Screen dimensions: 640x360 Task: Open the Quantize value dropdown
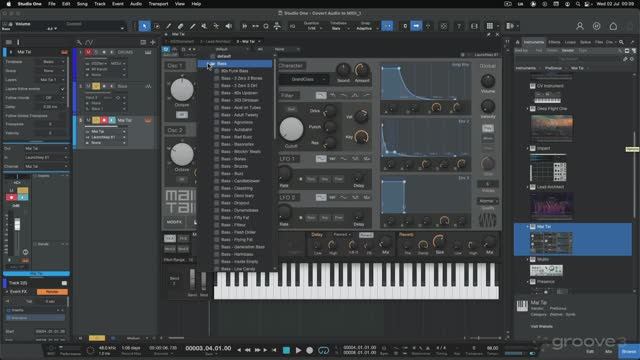coord(313,29)
